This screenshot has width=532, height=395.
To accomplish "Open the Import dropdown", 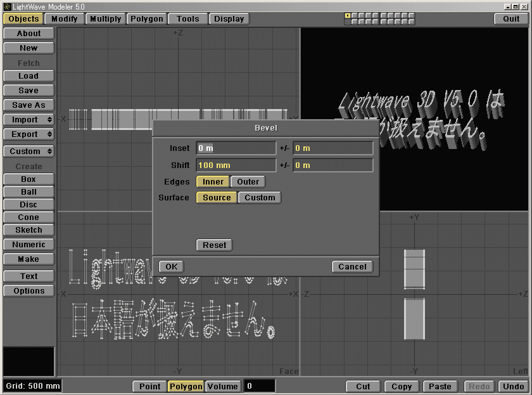I will [x=28, y=120].
